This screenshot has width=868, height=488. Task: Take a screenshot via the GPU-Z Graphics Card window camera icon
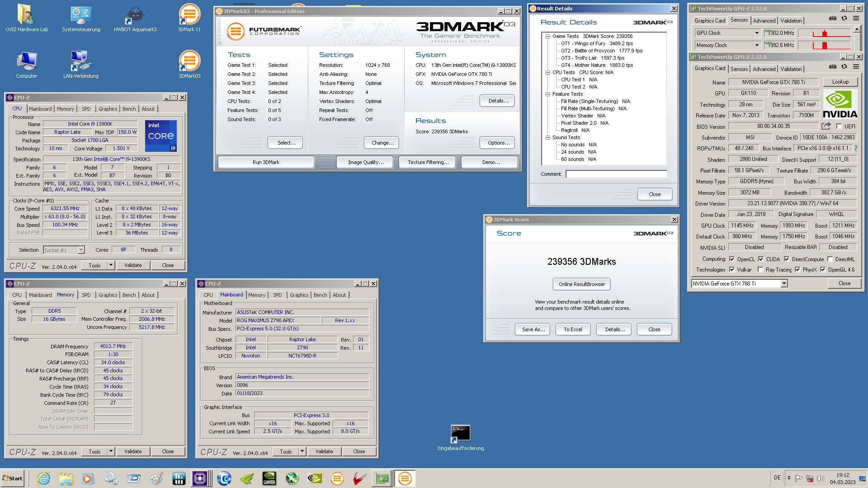(832, 66)
